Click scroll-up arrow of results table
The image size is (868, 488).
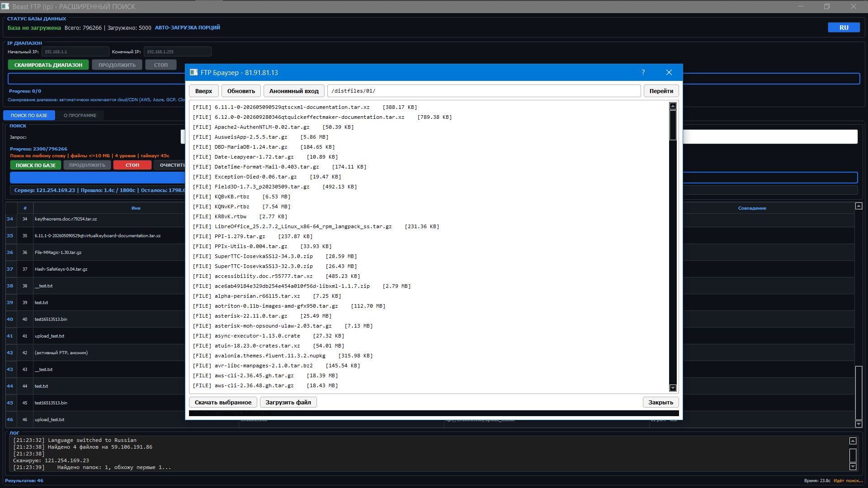pos(859,206)
